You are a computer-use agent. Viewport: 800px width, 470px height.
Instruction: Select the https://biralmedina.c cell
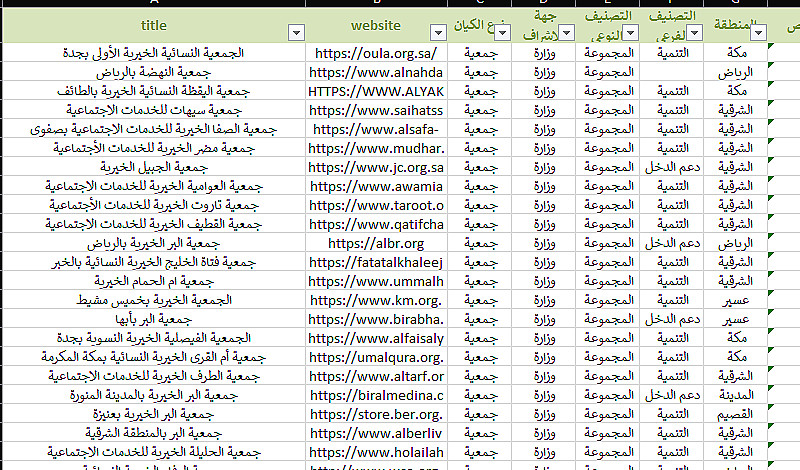(377, 395)
